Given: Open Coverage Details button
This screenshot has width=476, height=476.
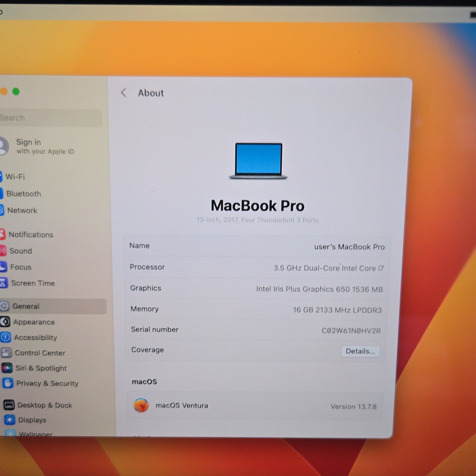Looking at the screenshot, I should (x=360, y=351).
